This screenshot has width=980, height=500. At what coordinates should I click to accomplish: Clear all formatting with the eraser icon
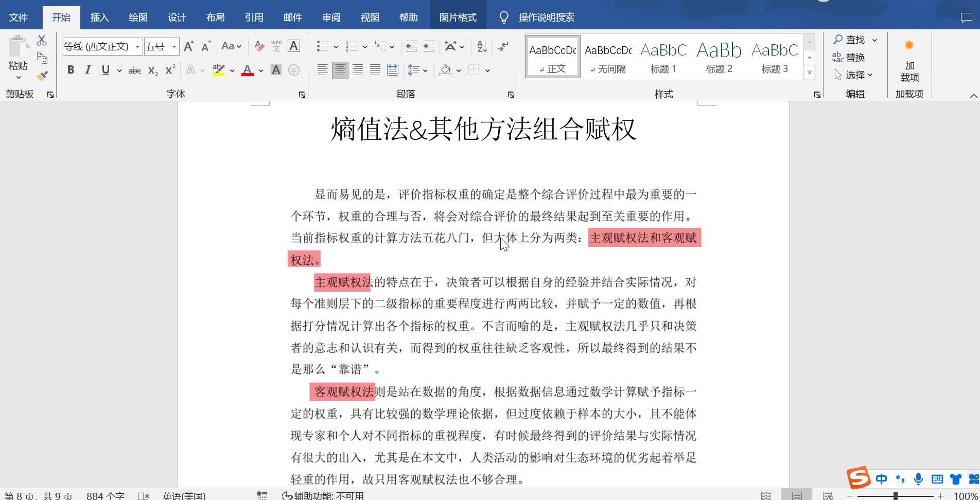click(259, 46)
